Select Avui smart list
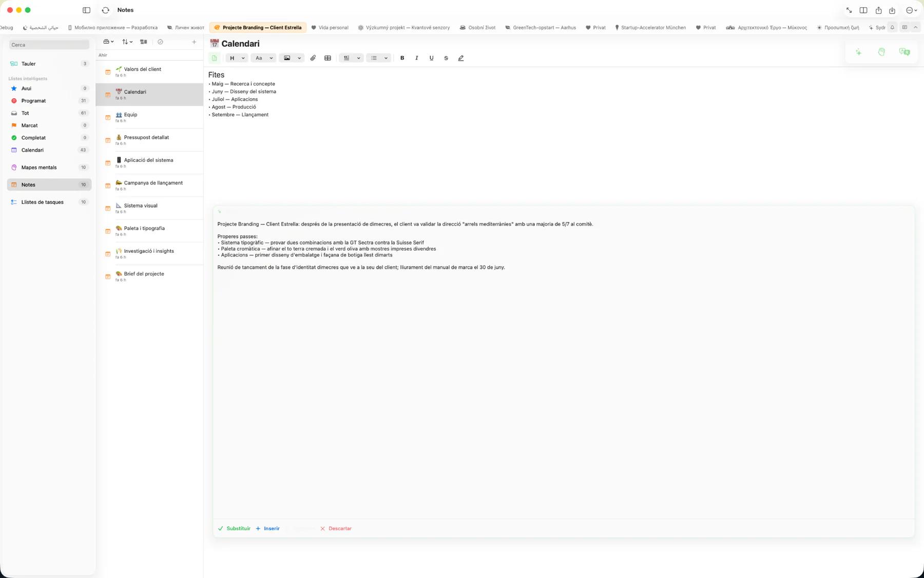This screenshot has height=578, width=924. tap(49, 88)
